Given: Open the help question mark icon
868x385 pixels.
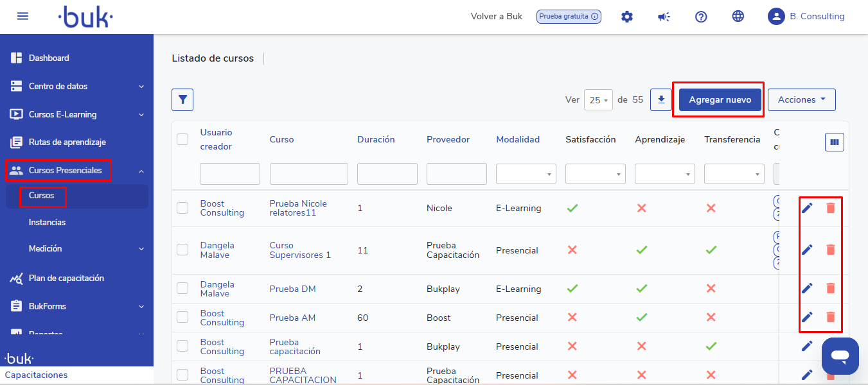Looking at the screenshot, I should click(x=701, y=17).
